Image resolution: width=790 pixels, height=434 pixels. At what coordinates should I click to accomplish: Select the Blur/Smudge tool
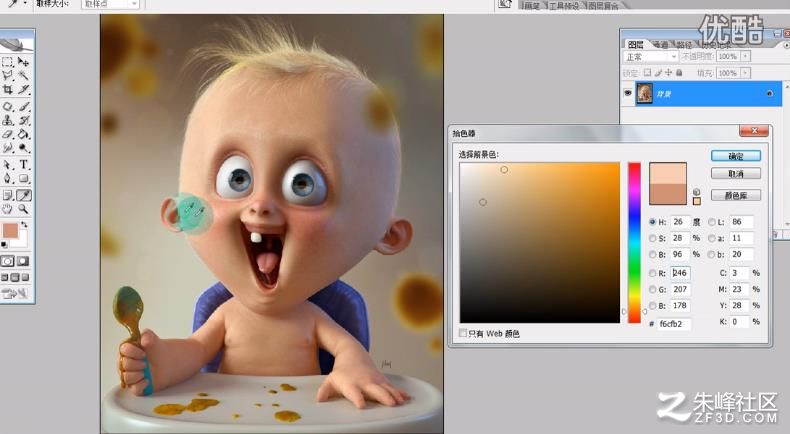coord(8,148)
